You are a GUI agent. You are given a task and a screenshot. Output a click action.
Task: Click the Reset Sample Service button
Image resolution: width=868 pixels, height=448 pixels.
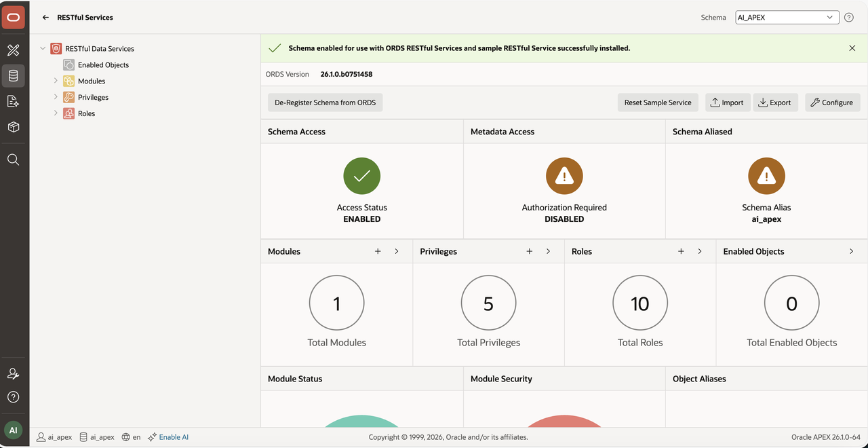658,102
